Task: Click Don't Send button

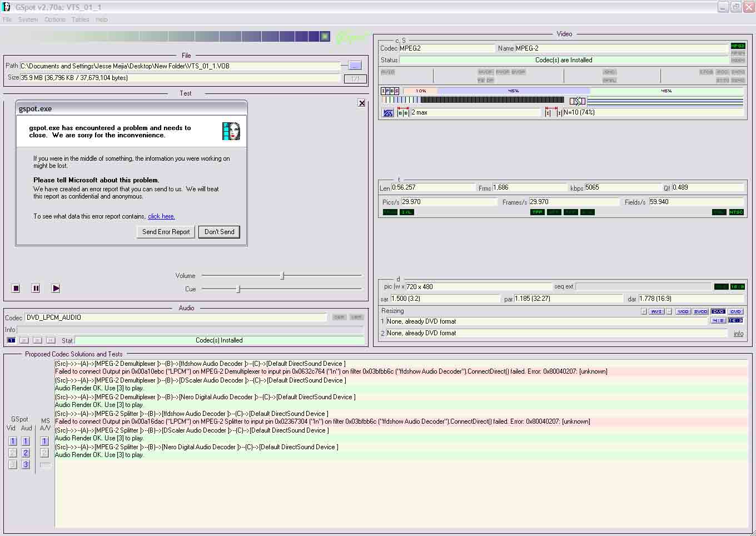Action: pyautogui.click(x=219, y=232)
